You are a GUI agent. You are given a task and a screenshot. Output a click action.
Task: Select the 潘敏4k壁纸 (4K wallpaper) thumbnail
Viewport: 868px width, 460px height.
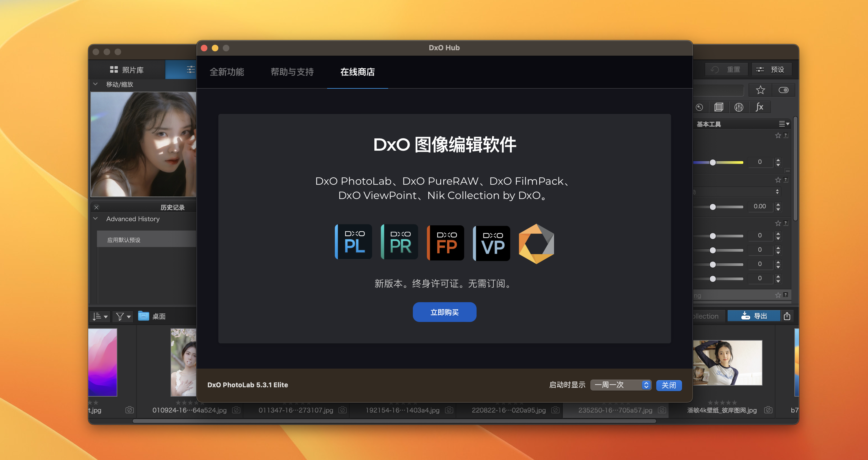coord(727,363)
